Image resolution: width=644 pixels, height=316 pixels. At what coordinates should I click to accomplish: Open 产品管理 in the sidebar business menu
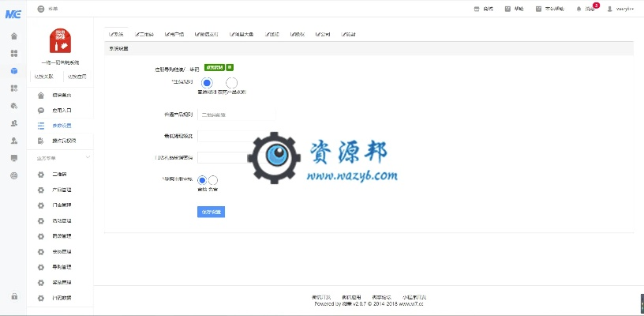62,189
